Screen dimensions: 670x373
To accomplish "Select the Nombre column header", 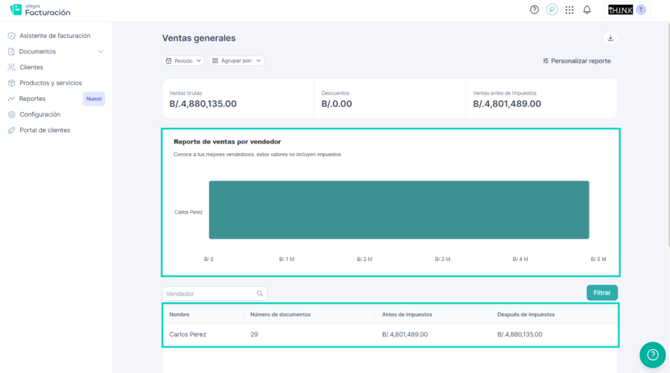I will pos(179,314).
